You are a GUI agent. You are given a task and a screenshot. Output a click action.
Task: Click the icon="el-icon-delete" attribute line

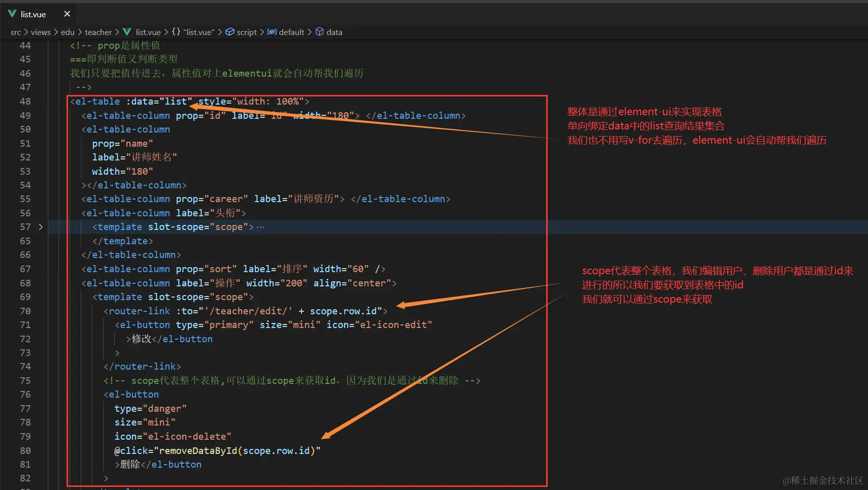click(x=173, y=437)
